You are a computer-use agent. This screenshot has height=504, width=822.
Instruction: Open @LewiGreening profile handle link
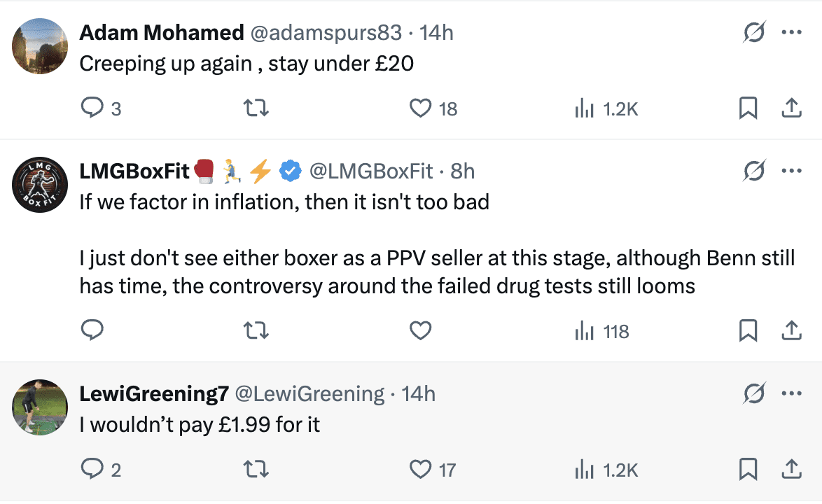[x=309, y=394]
